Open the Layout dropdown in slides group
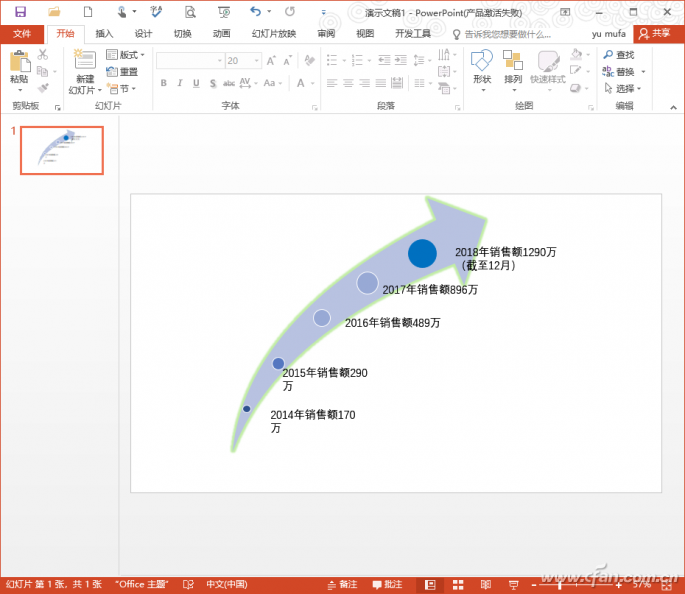The height and width of the screenshot is (594, 685). [126, 55]
